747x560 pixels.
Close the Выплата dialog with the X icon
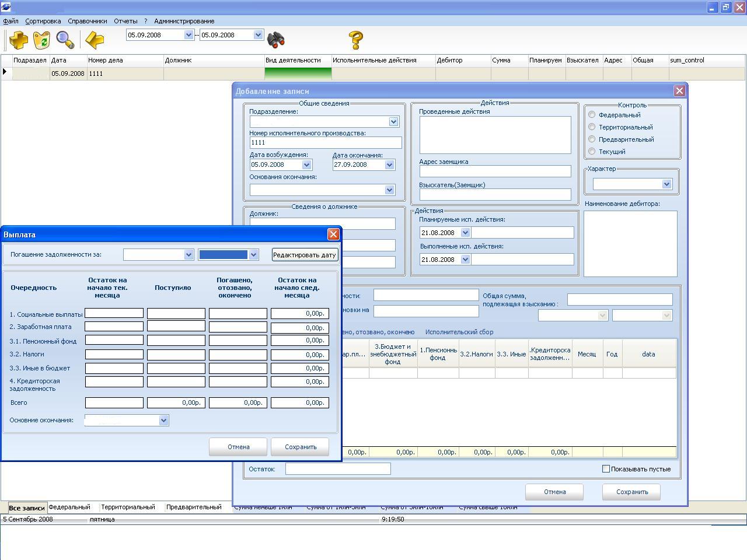333,235
